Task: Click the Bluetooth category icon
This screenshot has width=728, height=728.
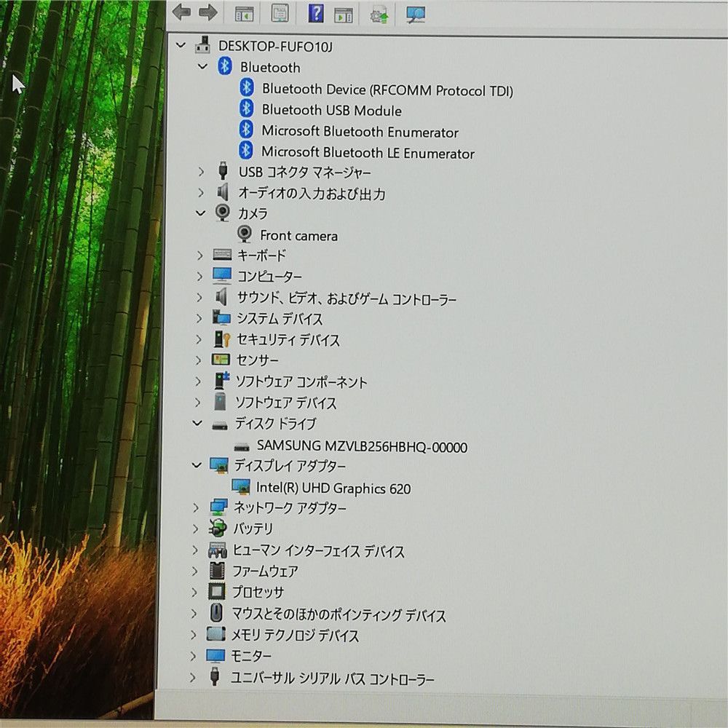Action: [x=225, y=66]
